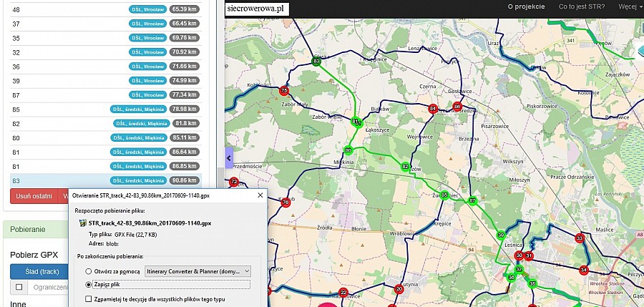Collapse sidebar with left arrow handle

(x=229, y=157)
